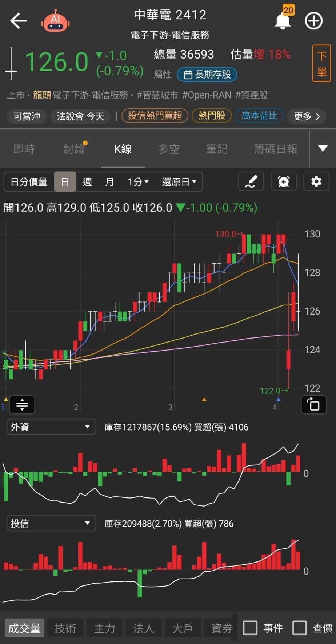
Task: Select 月 monthly period
Action: tap(109, 182)
